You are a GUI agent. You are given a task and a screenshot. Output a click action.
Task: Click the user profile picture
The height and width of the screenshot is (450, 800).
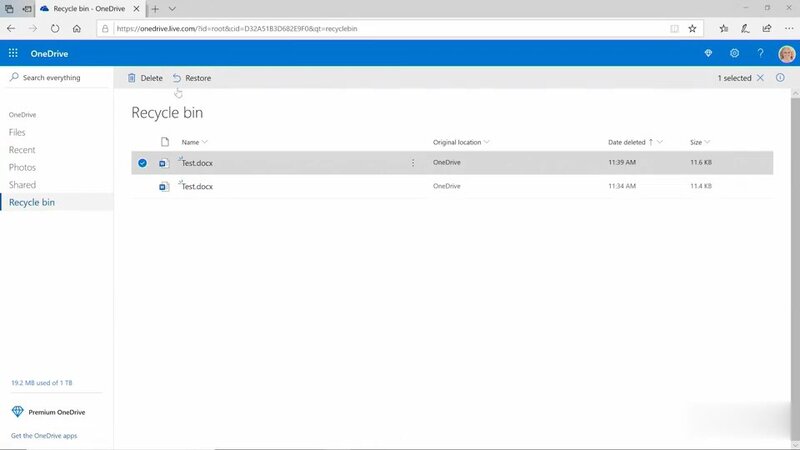(785, 53)
